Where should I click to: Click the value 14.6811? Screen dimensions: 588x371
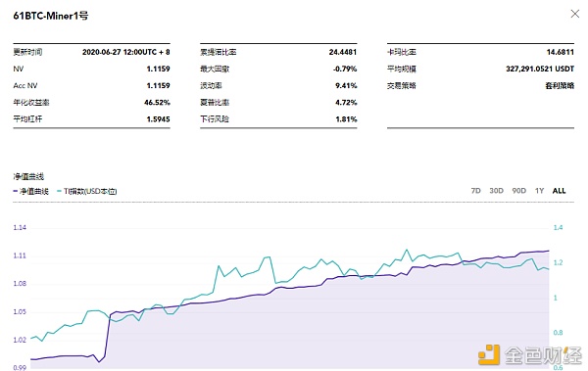(561, 52)
